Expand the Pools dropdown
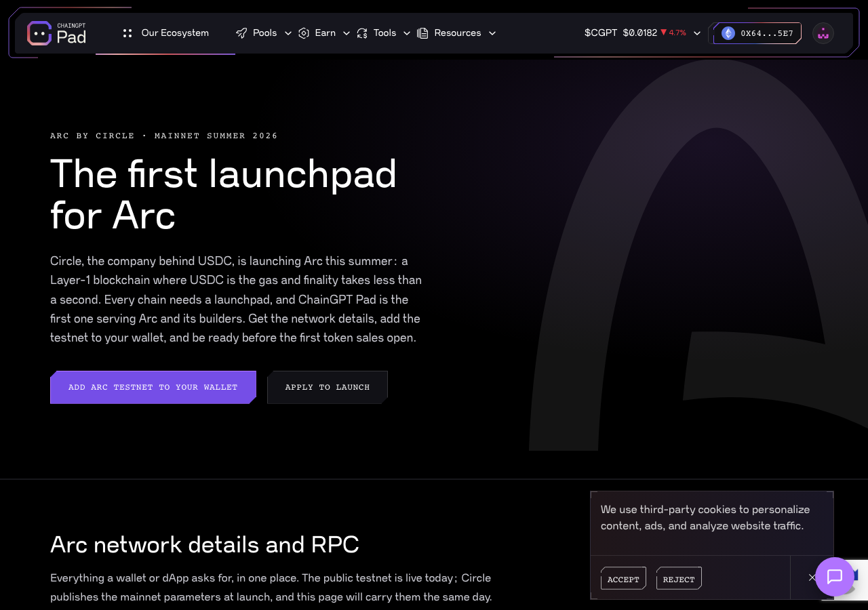 click(x=264, y=33)
